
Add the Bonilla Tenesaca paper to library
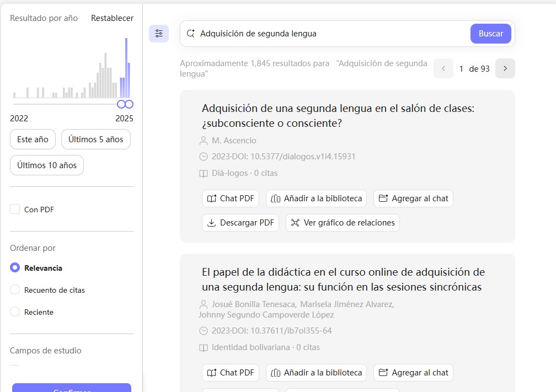tap(317, 373)
